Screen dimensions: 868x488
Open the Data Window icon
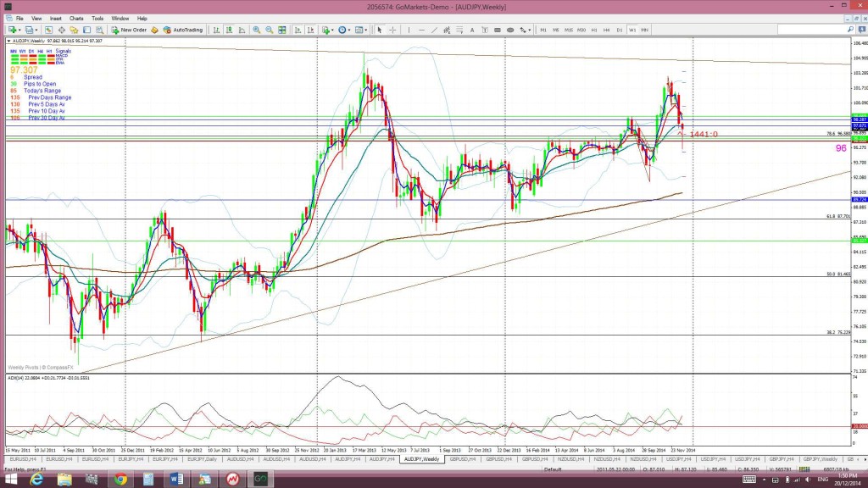click(61, 30)
